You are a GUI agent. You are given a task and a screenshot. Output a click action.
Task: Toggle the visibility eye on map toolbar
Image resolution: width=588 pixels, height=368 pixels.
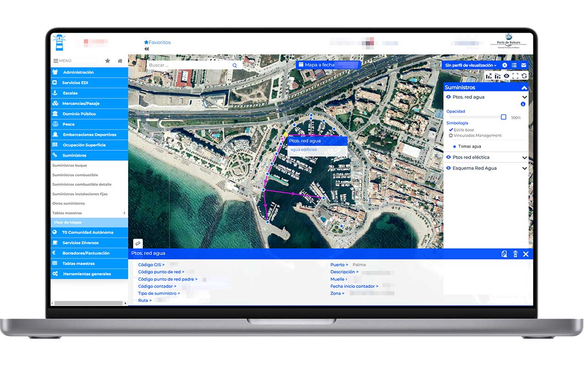[x=506, y=76]
